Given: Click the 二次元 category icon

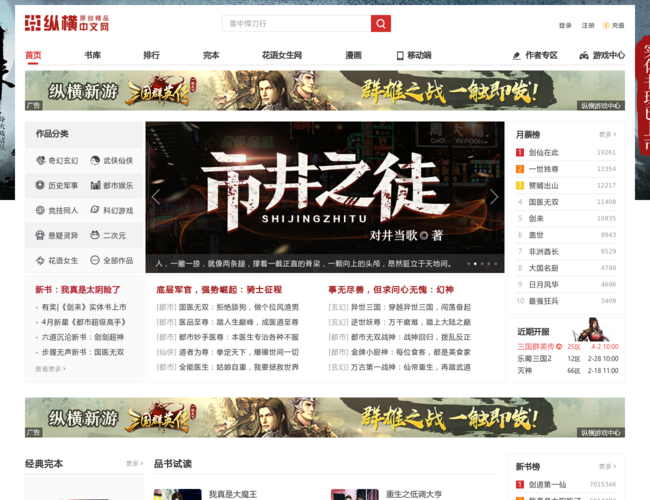Looking at the screenshot, I should point(95,235).
